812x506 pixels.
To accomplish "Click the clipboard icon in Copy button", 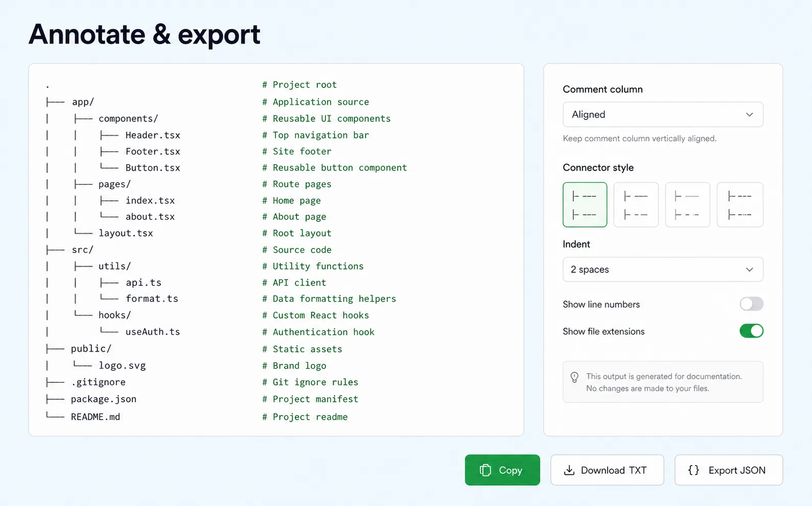I will pyautogui.click(x=485, y=470).
